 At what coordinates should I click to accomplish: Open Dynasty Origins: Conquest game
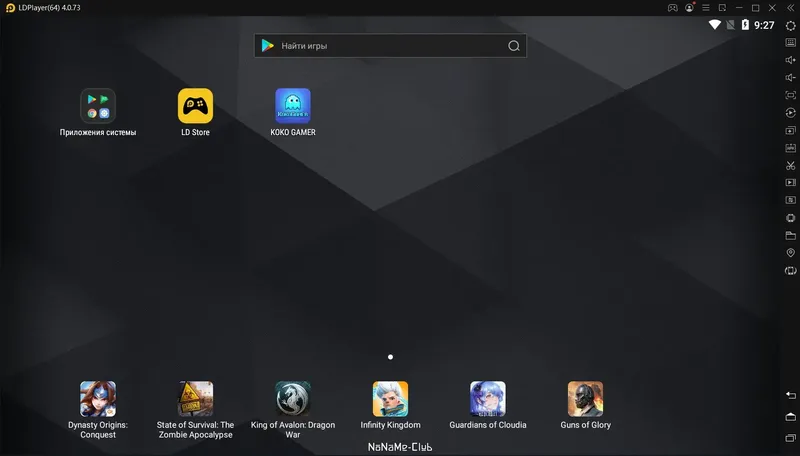[x=98, y=410]
